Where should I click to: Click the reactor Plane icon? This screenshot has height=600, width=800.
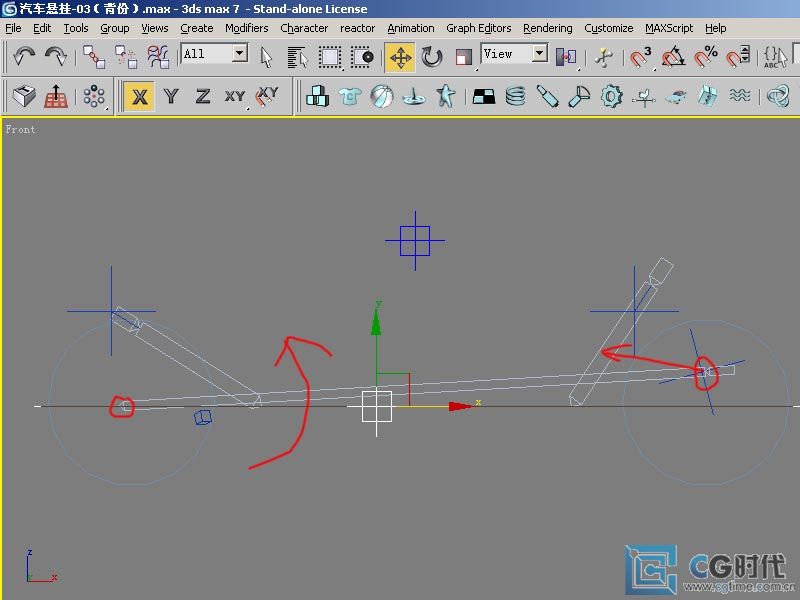484,96
